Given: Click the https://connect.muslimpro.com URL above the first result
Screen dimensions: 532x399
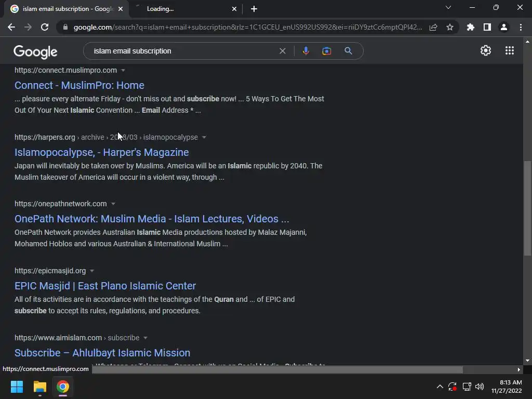Looking at the screenshot, I should (65, 70).
